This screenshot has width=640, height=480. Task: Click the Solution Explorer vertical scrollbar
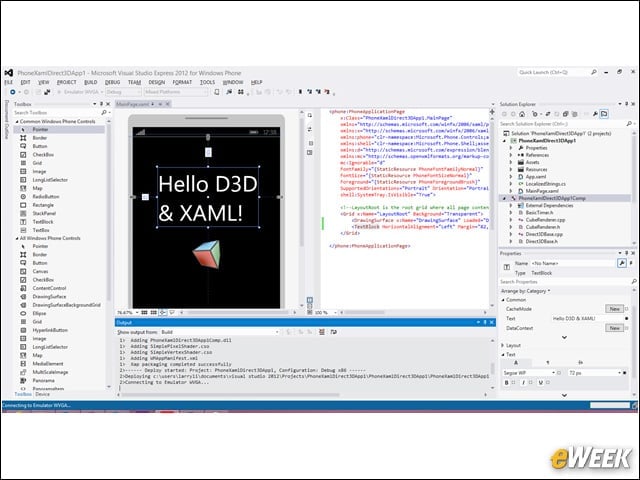633,188
